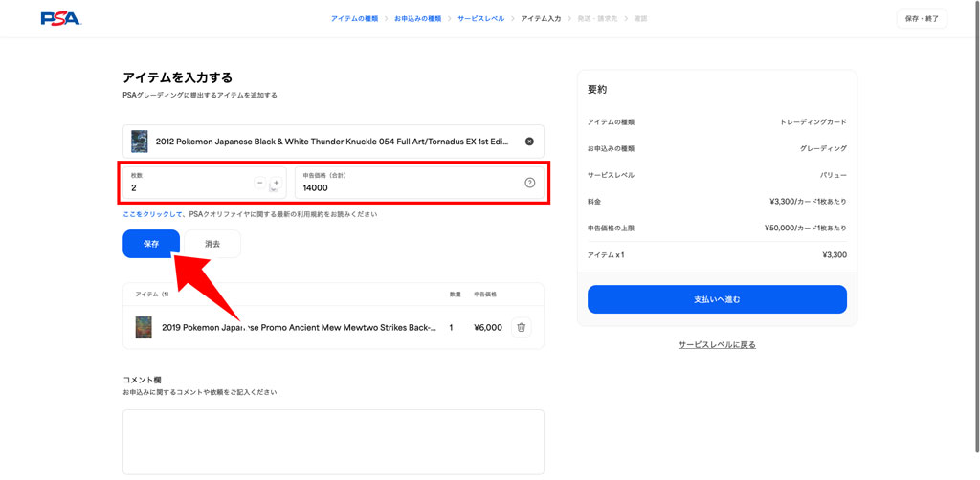Delete Ancient Mew item with trash icon
This screenshot has height=480, width=980.
coord(522,327)
